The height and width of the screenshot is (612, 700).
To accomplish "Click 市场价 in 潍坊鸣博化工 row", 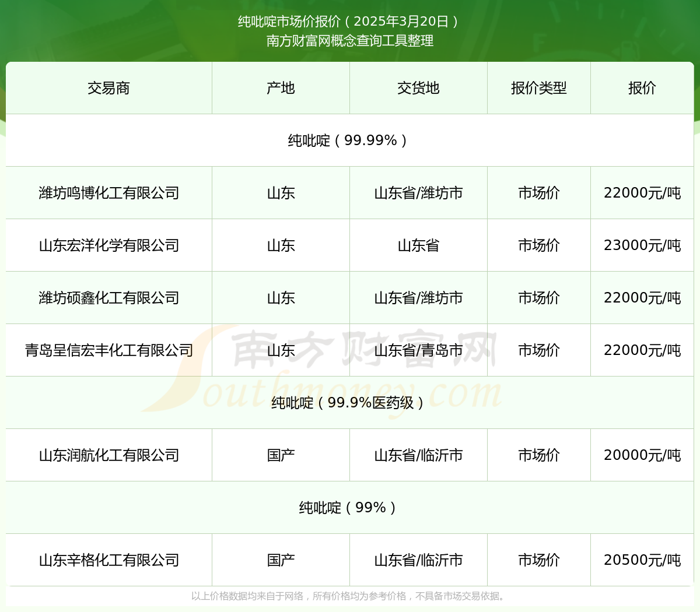I will (539, 193).
